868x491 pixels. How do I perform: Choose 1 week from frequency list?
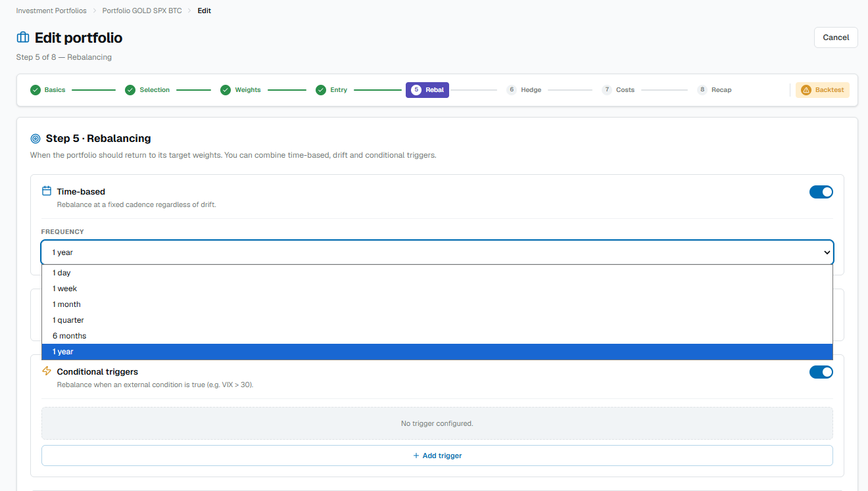tap(437, 289)
